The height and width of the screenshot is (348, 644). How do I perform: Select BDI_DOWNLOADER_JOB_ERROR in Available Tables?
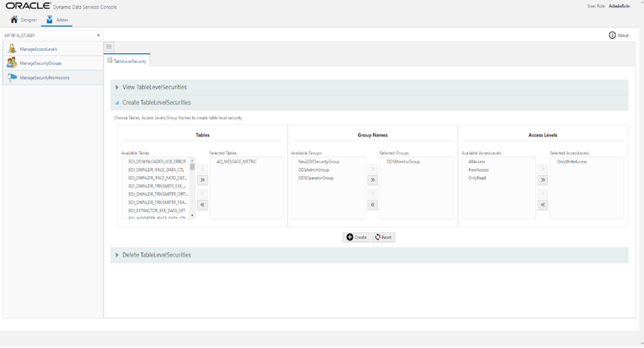pyautogui.click(x=156, y=161)
